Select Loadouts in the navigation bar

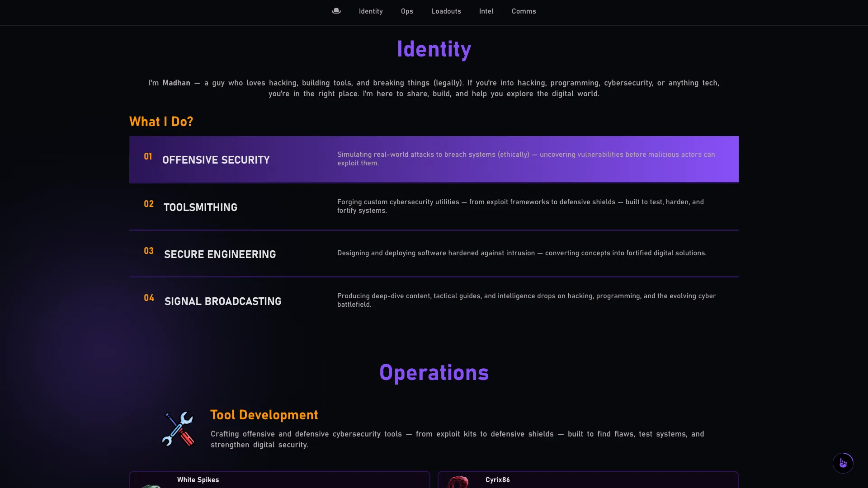pos(446,11)
